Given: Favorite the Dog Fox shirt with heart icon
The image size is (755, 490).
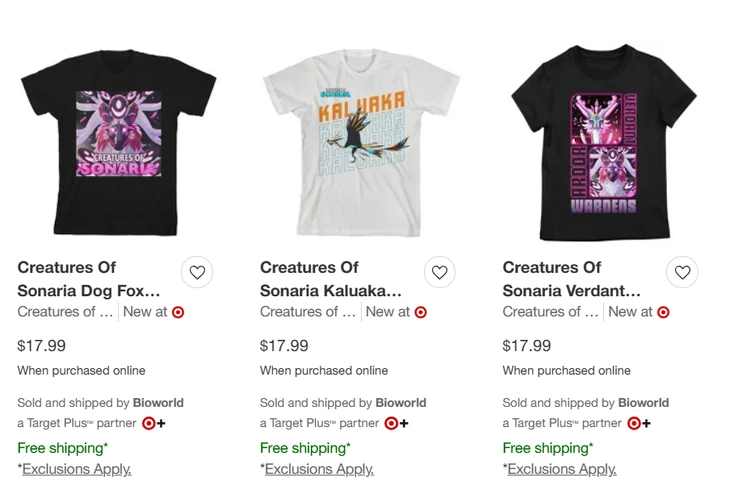Looking at the screenshot, I should tap(197, 272).
